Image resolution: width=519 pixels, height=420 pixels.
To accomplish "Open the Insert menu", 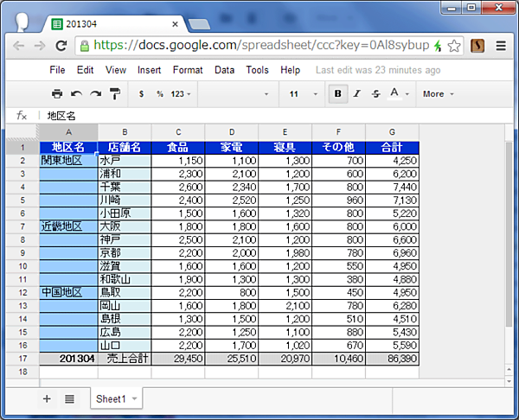I will tap(149, 70).
